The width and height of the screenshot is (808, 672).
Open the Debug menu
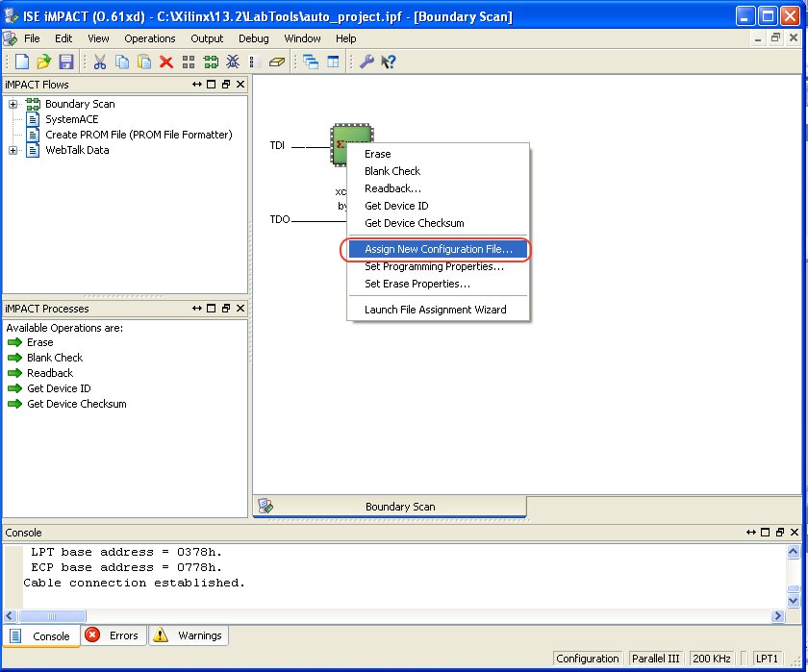click(x=254, y=38)
